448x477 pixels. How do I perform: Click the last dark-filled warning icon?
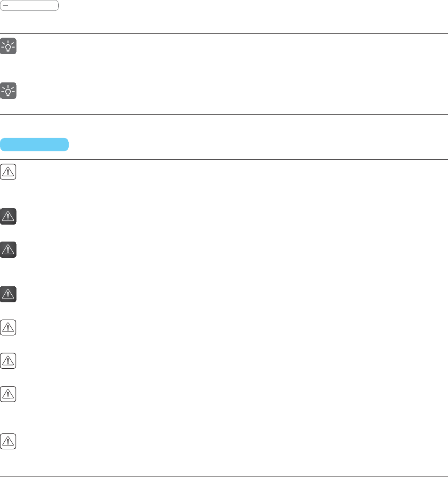(x=8, y=294)
